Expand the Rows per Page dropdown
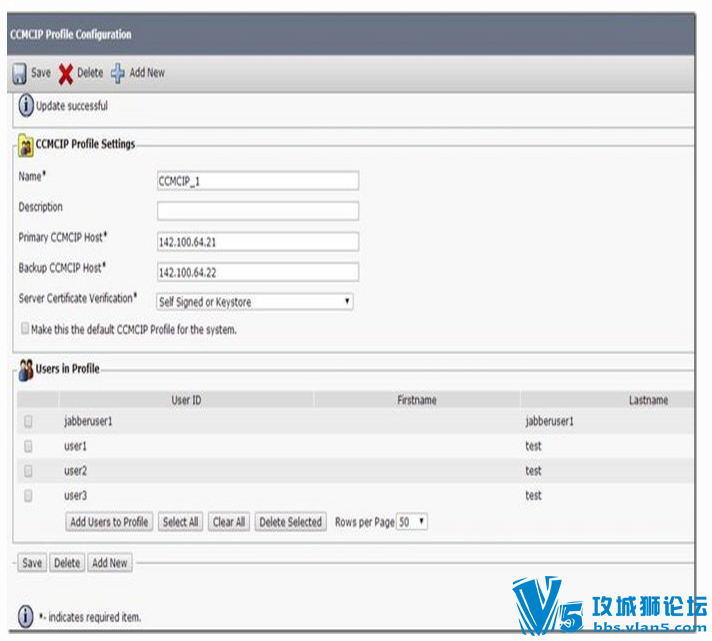 tap(412, 522)
